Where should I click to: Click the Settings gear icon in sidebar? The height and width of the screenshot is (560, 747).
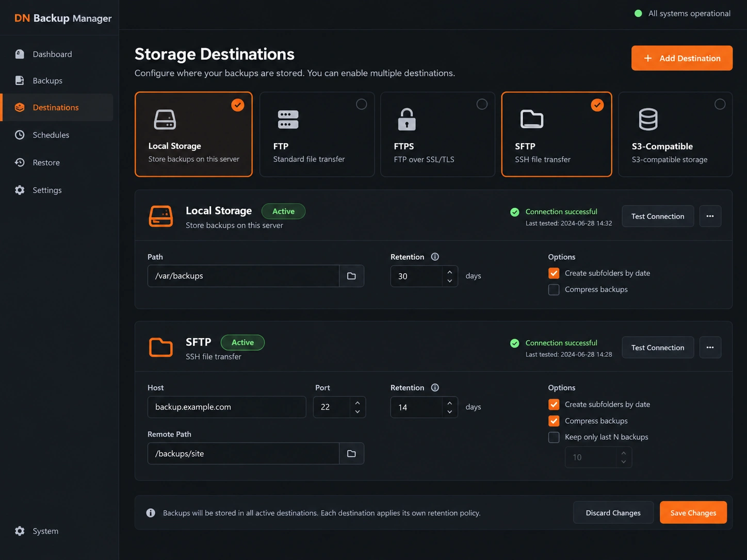pyautogui.click(x=20, y=190)
